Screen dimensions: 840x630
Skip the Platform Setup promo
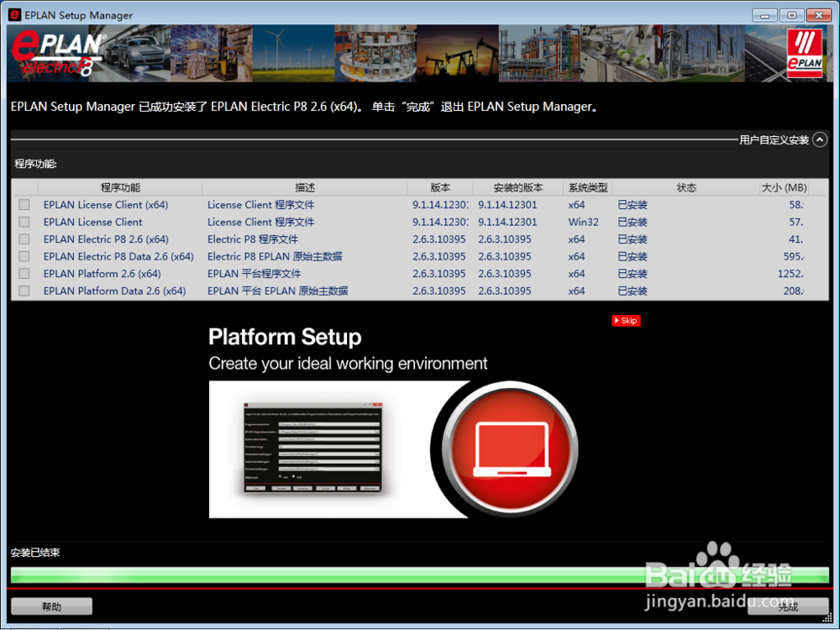click(x=626, y=320)
